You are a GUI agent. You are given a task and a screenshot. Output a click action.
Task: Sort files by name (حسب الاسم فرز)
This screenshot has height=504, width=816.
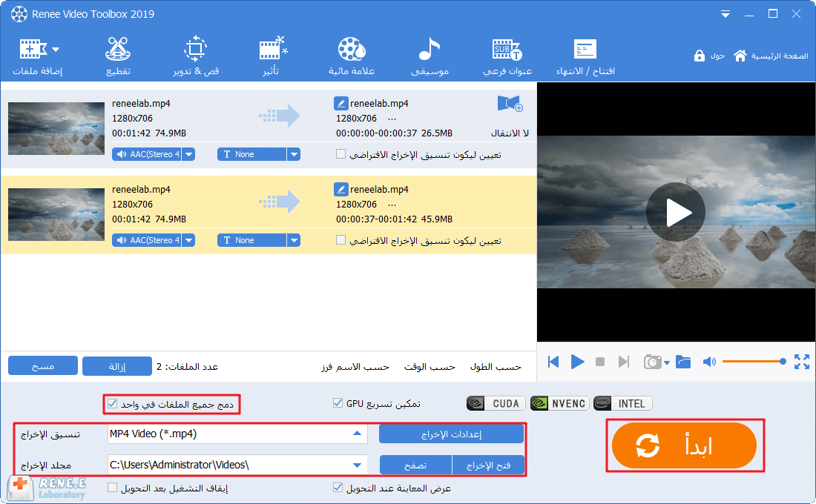click(x=355, y=367)
